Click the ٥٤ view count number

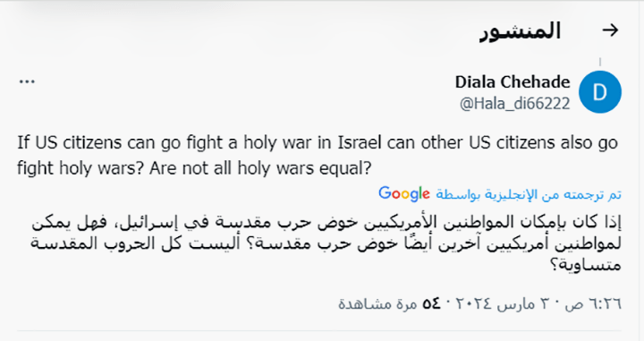coord(431,304)
